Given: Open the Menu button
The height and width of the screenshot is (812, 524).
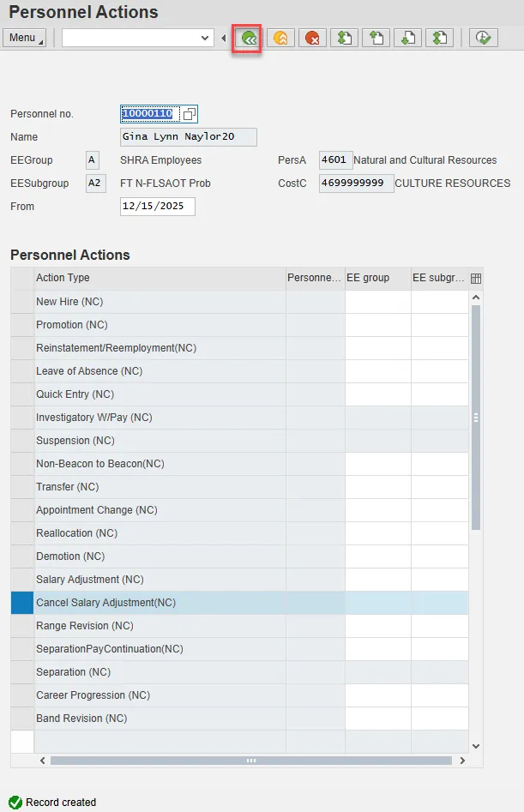Looking at the screenshot, I should coord(26,38).
